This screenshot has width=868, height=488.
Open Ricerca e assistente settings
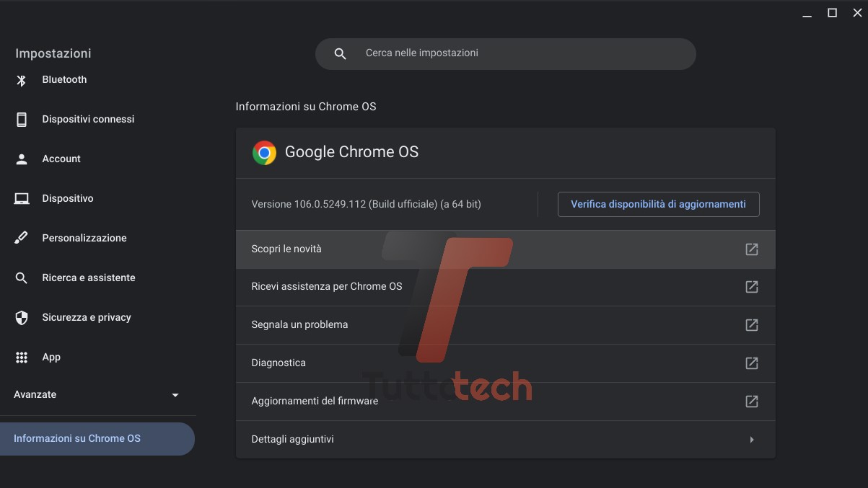pyautogui.click(x=88, y=278)
